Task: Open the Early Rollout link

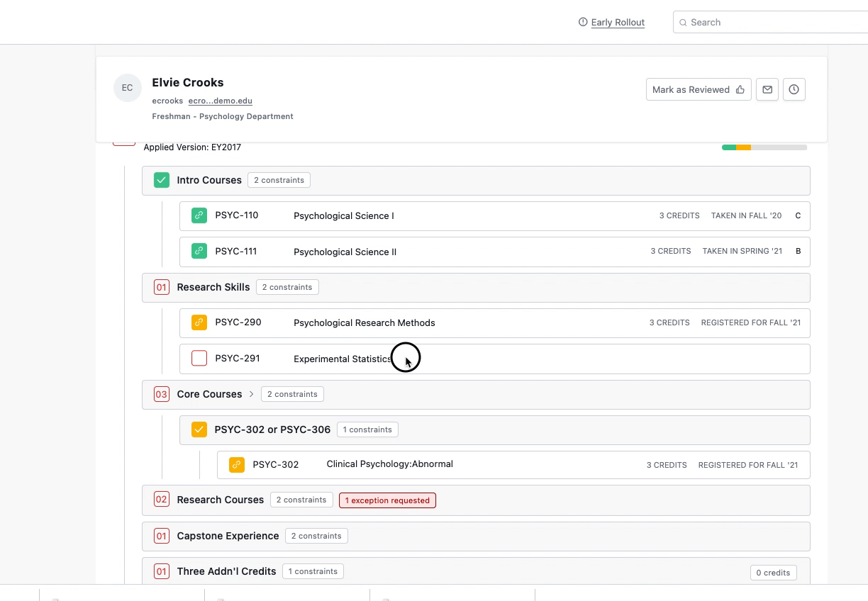Action: [x=618, y=22]
